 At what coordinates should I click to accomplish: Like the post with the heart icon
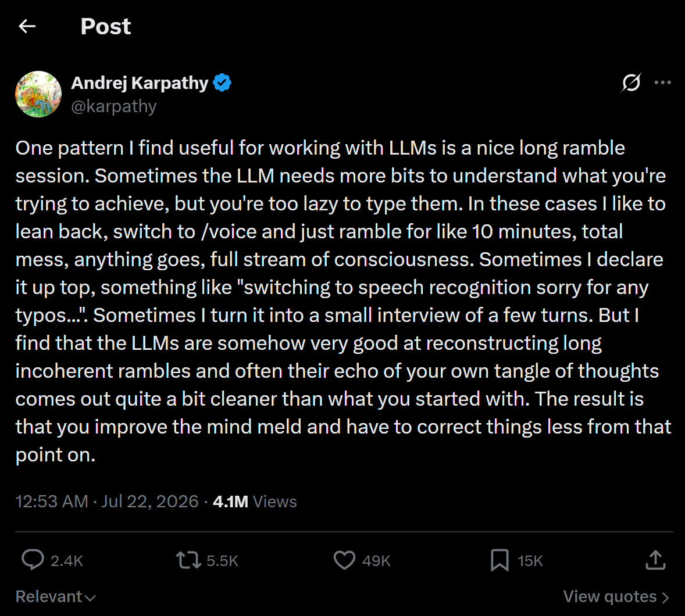pyautogui.click(x=345, y=560)
